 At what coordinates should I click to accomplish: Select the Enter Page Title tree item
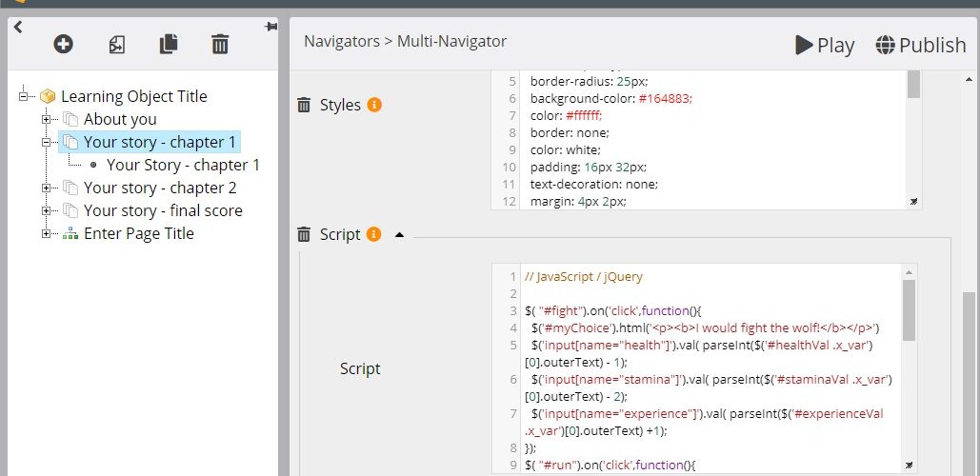point(138,233)
